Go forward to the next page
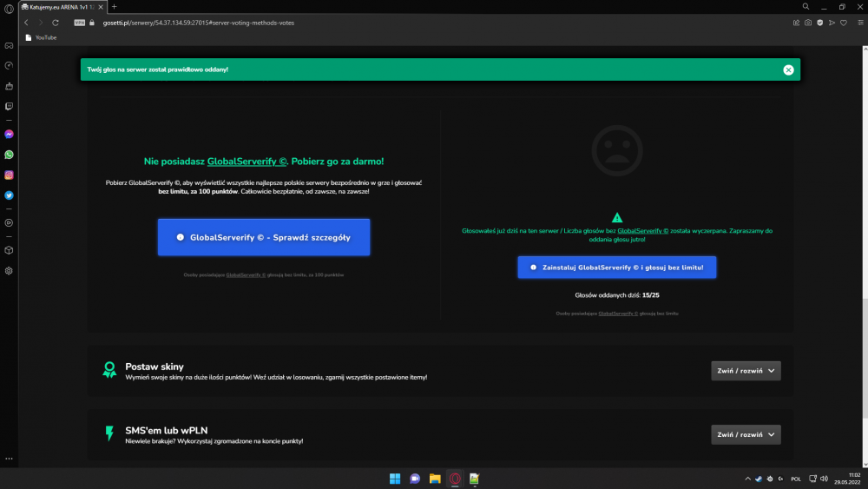The height and width of the screenshot is (489, 868). 41,23
